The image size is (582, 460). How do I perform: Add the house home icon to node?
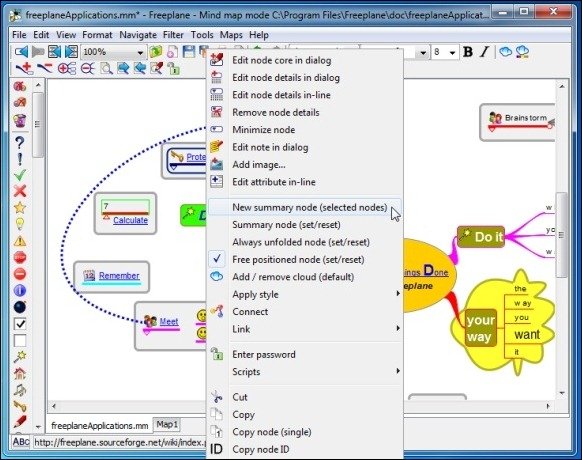coord(20,373)
